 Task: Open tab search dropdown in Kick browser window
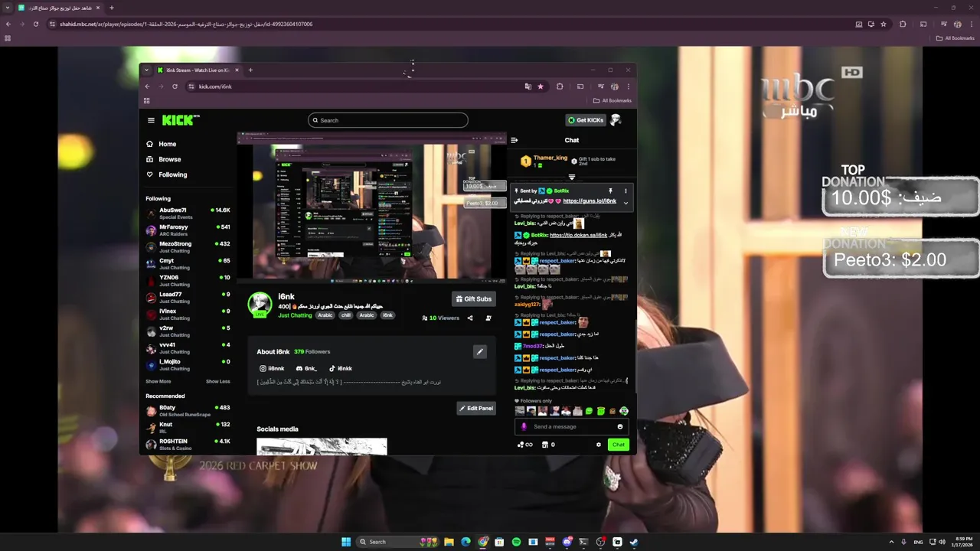pyautogui.click(x=147, y=70)
